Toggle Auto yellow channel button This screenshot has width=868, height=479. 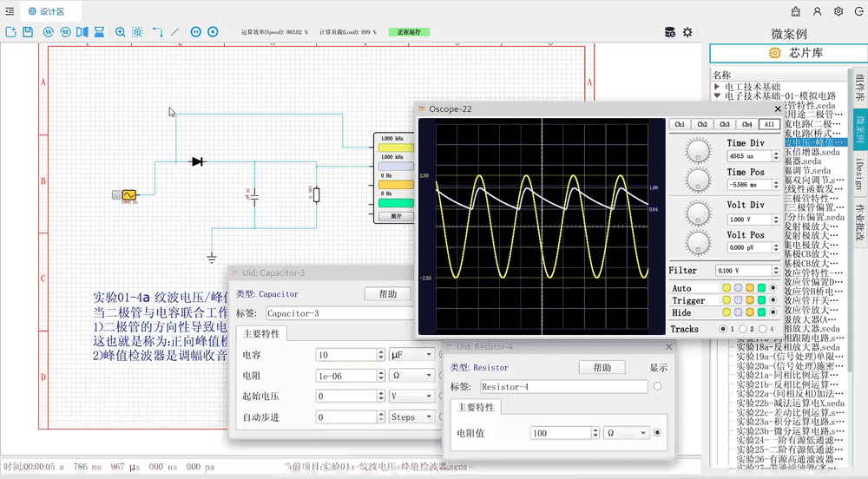(x=727, y=287)
